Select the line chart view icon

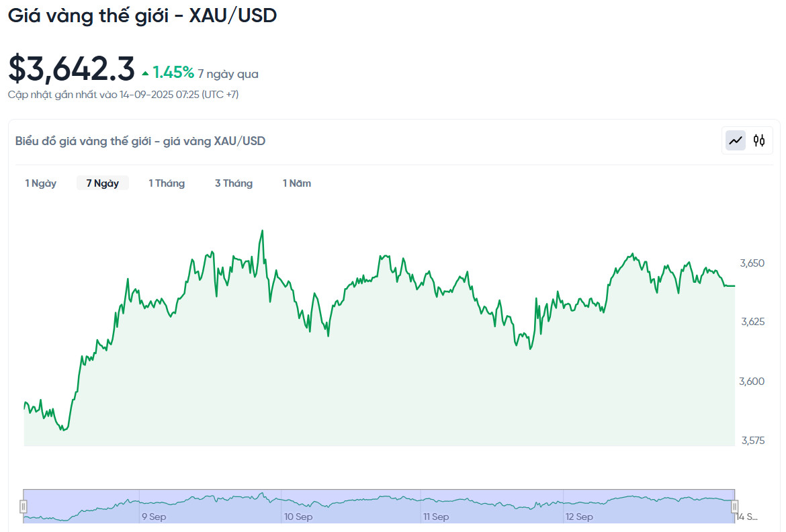pyautogui.click(x=735, y=140)
